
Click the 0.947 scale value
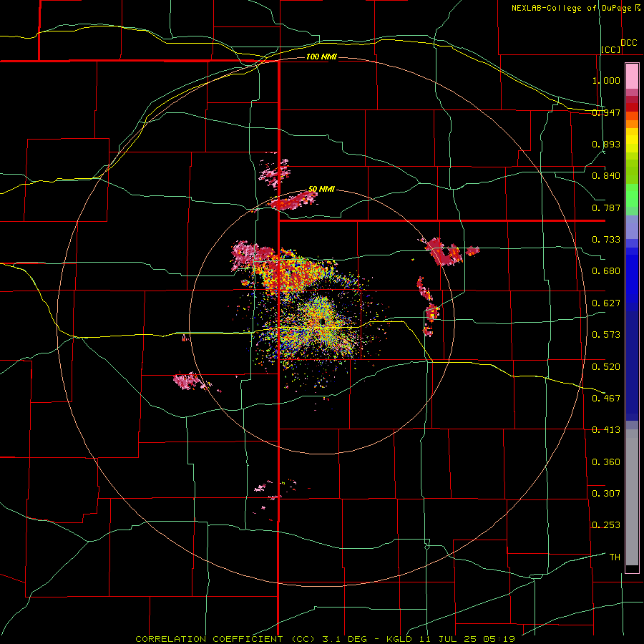click(606, 112)
